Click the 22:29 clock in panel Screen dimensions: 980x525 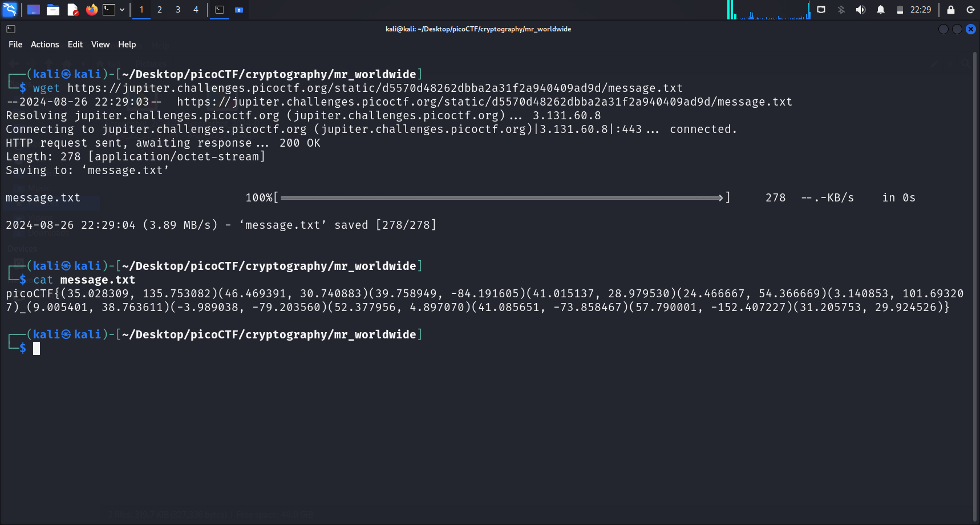coord(920,10)
